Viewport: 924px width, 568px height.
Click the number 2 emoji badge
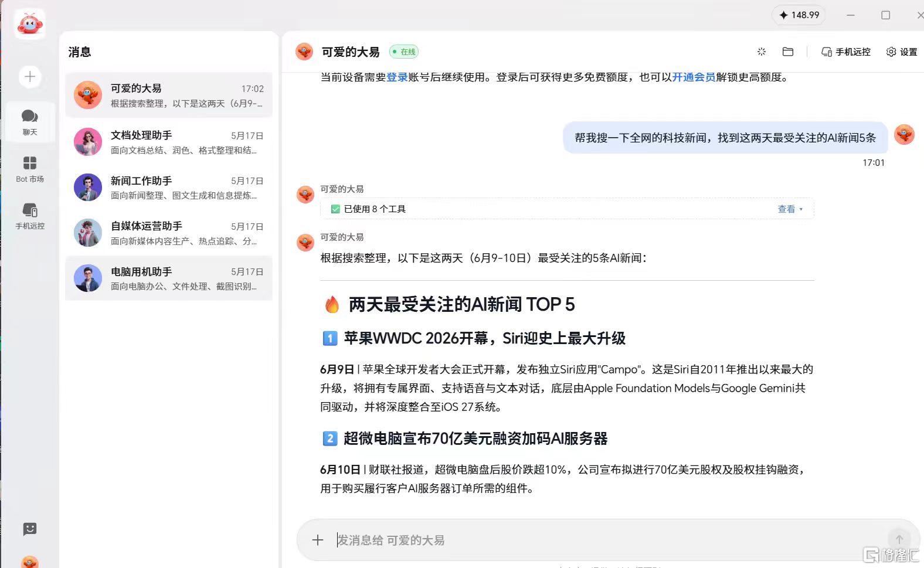click(x=330, y=438)
